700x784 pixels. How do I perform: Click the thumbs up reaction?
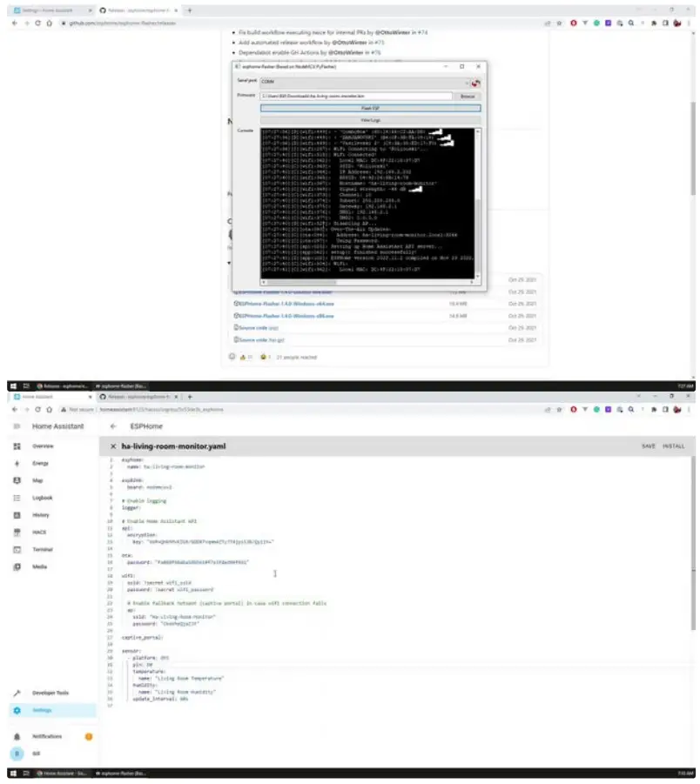point(246,357)
